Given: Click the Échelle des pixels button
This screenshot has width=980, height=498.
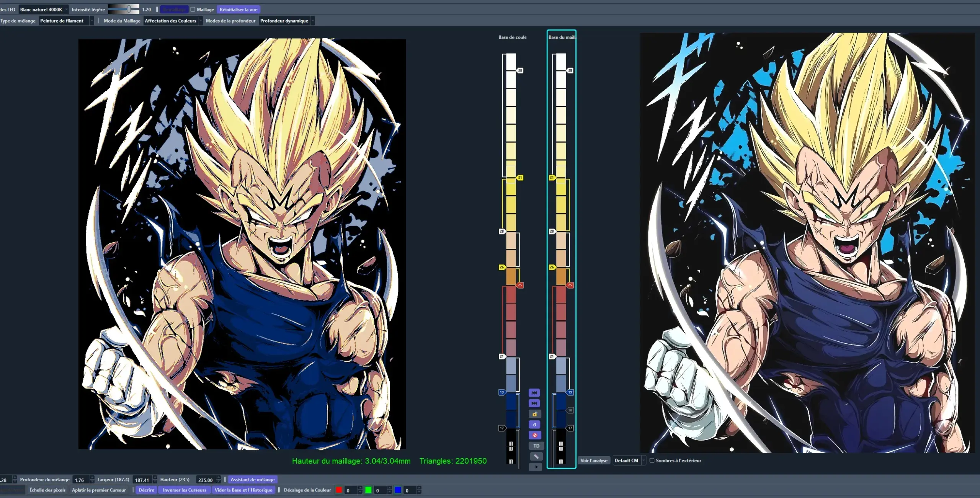Looking at the screenshot, I should [47, 490].
